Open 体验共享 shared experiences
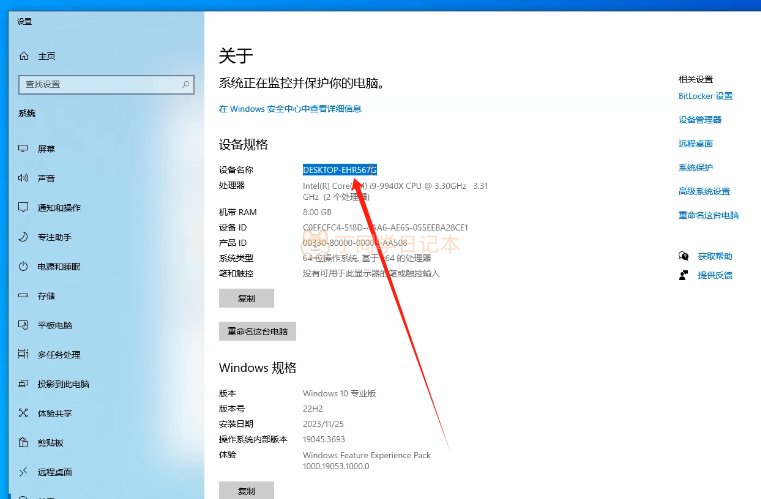 pos(45,413)
